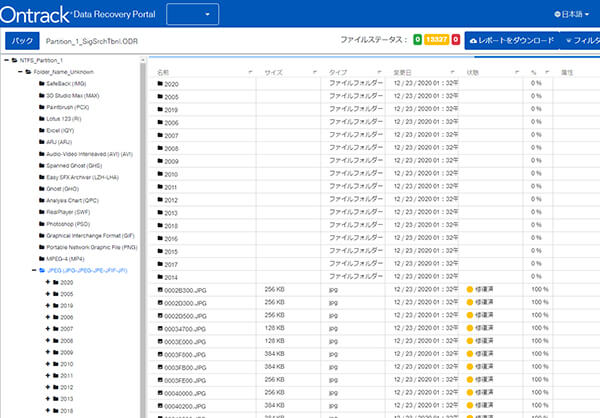Sort by 状態 status column header
The image size is (600, 418).
tap(473, 72)
